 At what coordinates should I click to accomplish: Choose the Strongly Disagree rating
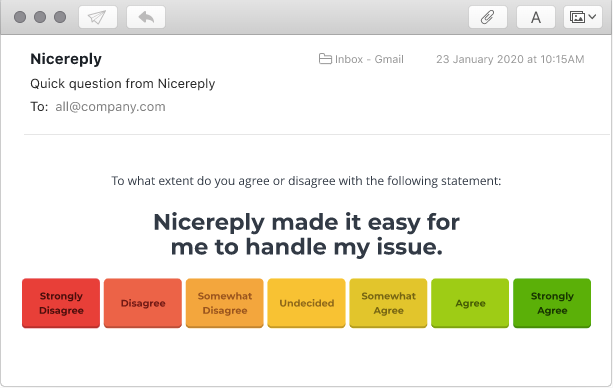[x=61, y=303]
